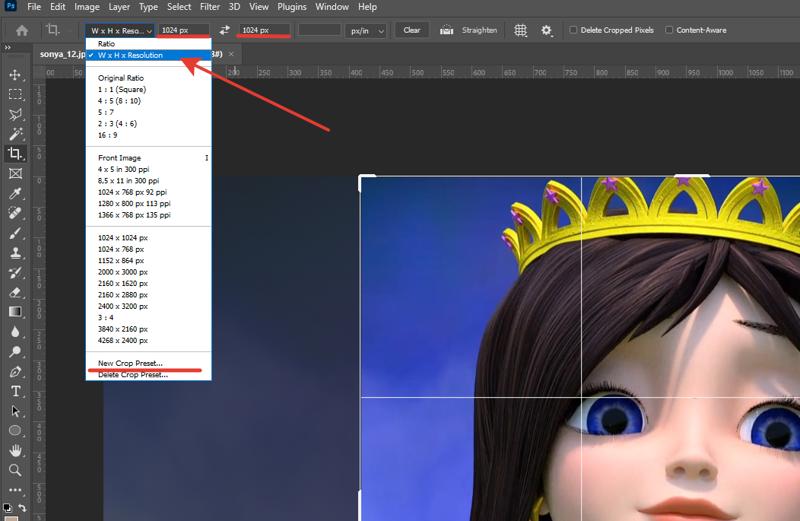The image size is (800, 521).
Task: Select the Type tool
Action: click(x=15, y=391)
